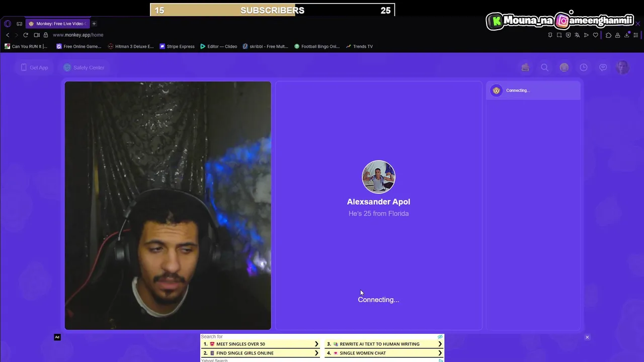This screenshot has width=644, height=362.
Task: Open the Editor — Clideo bookmark
Action: pos(218,46)
